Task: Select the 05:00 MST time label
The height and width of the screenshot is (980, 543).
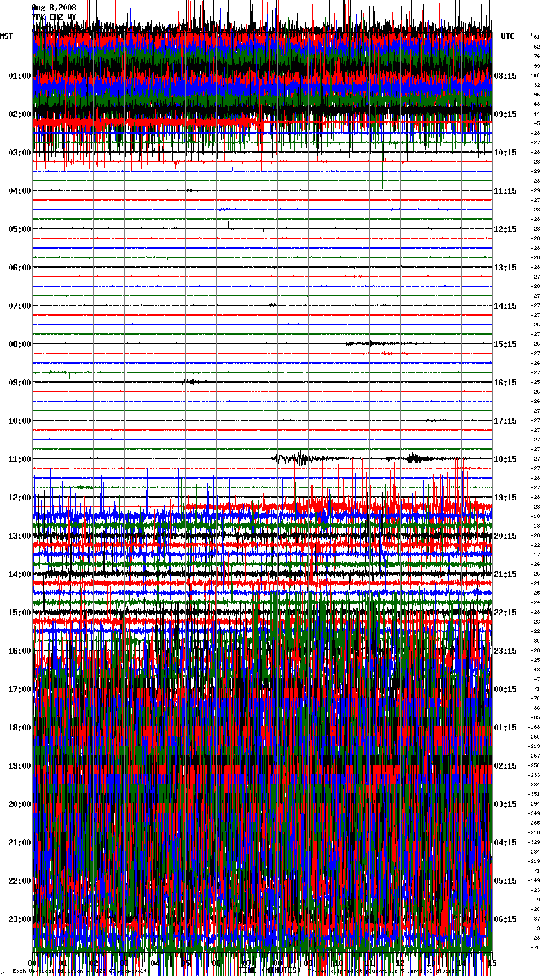Action: [20, 229]
